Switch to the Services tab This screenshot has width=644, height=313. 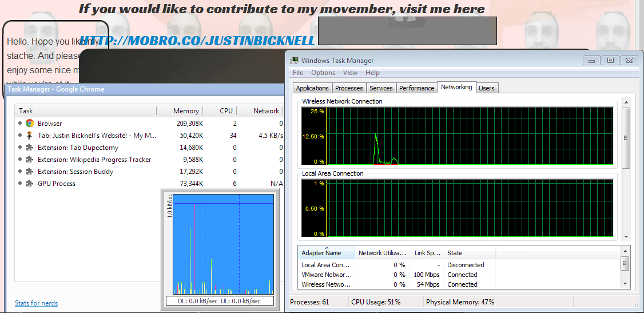coord(381,88)
